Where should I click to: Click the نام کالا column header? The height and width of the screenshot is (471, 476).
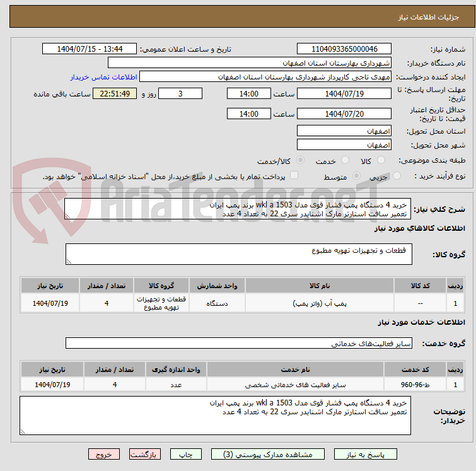(x=320, y=286)
